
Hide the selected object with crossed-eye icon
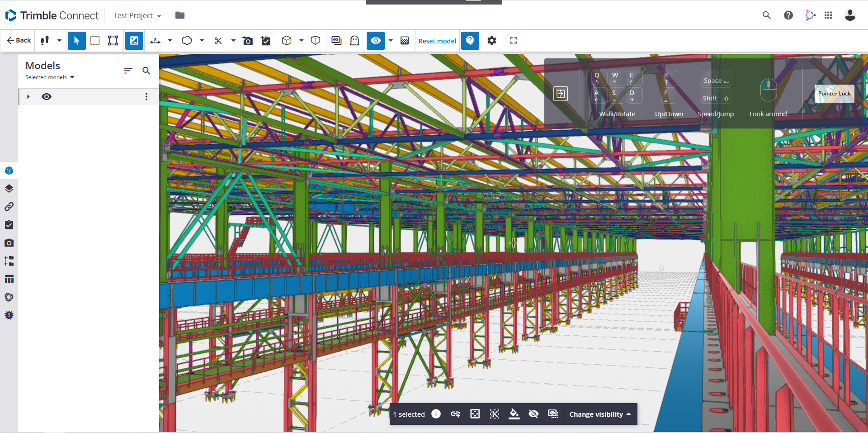point(533,414)
